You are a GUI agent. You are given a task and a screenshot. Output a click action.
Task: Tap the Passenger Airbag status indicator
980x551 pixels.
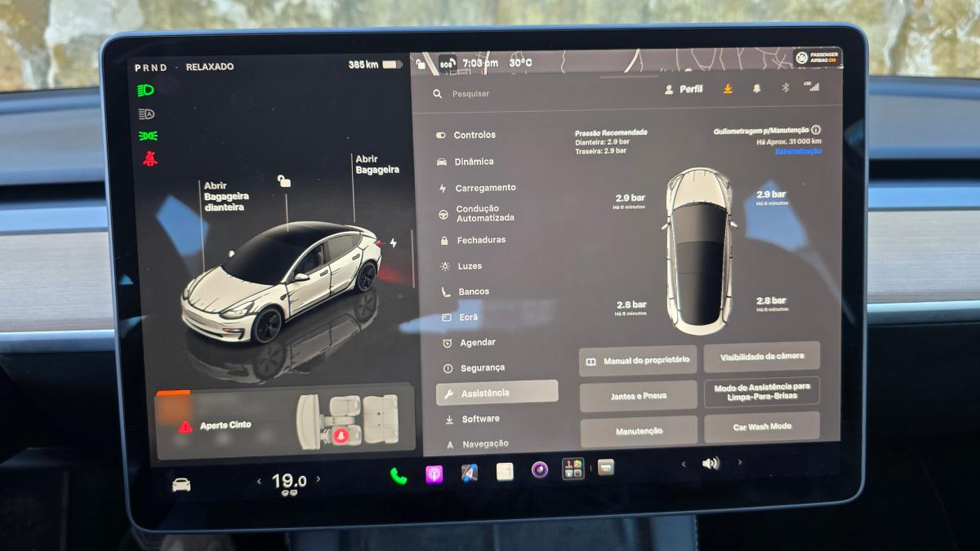coord(817,58)
